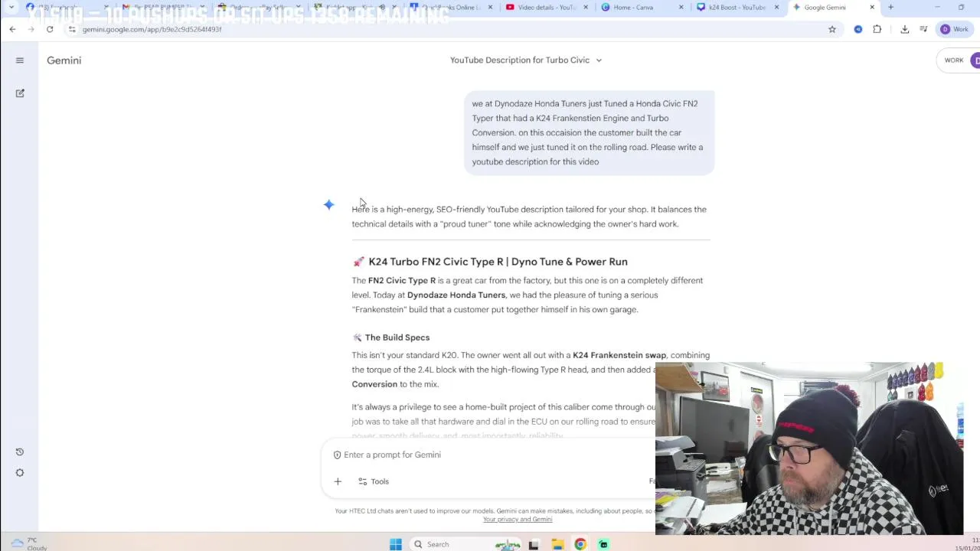This screenshot has width=980, height=551.
Task: Open the Gemini main menu hamburger icon
Action: [x=20, y=60]
